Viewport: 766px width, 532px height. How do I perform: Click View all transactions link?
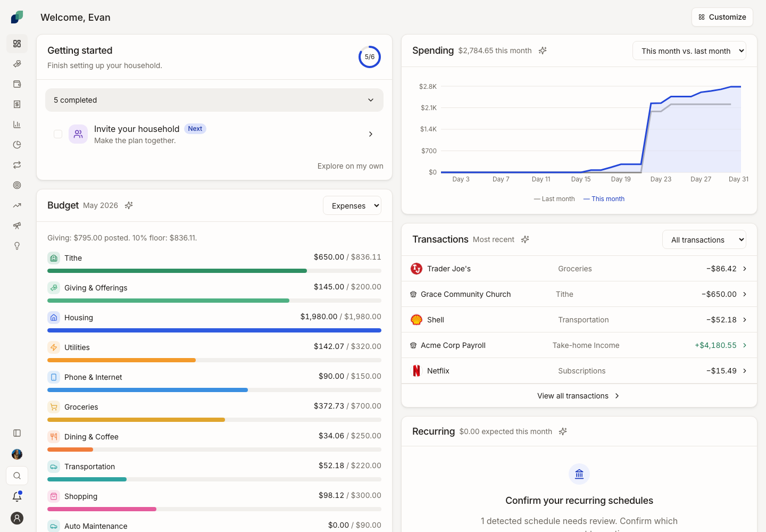579,396
